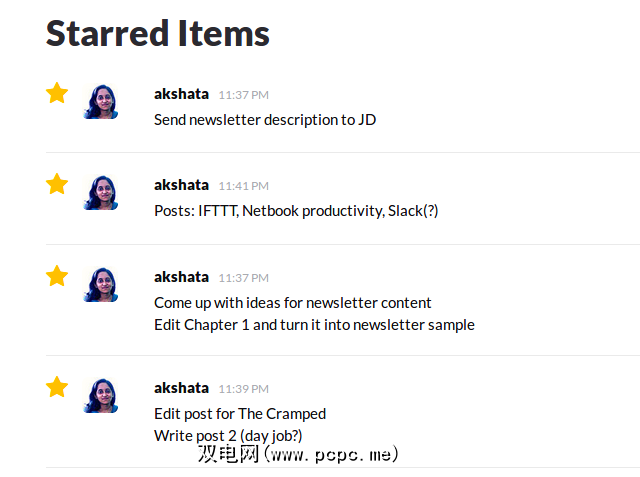
Task: Select the 'Edit Chapter 1' message line
Action: pos(314,325)
